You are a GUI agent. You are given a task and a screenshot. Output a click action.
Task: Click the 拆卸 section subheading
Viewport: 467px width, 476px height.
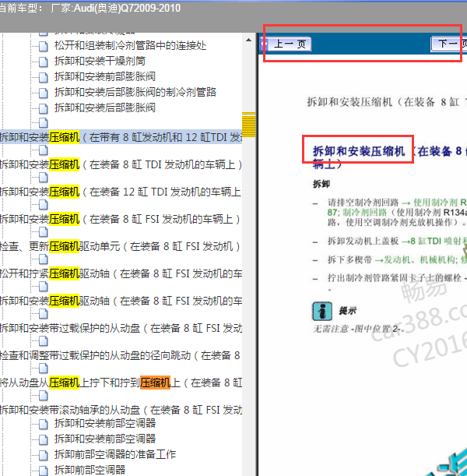(x=321, y=184)
